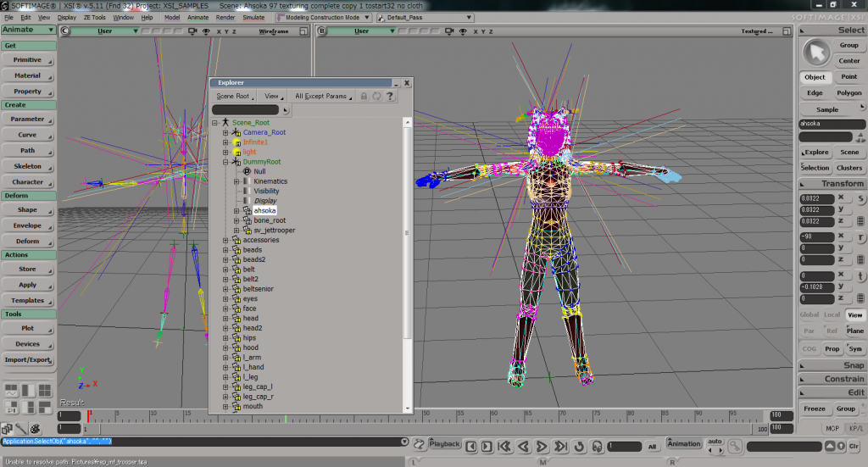Click the script editor icon beside Playback

click(x=419, y=444)
